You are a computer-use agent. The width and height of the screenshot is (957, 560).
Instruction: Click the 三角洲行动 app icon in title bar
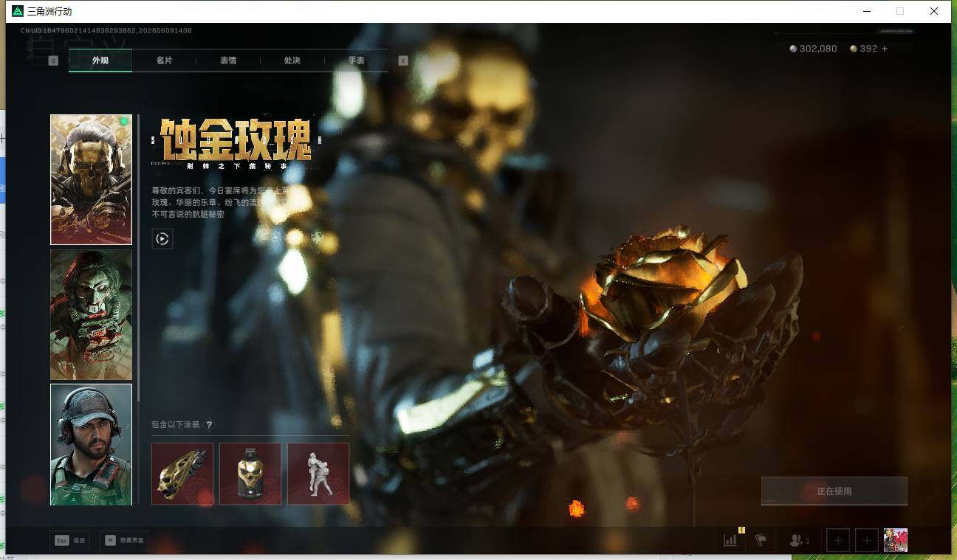pyautogui.click(x=18, y=11)
